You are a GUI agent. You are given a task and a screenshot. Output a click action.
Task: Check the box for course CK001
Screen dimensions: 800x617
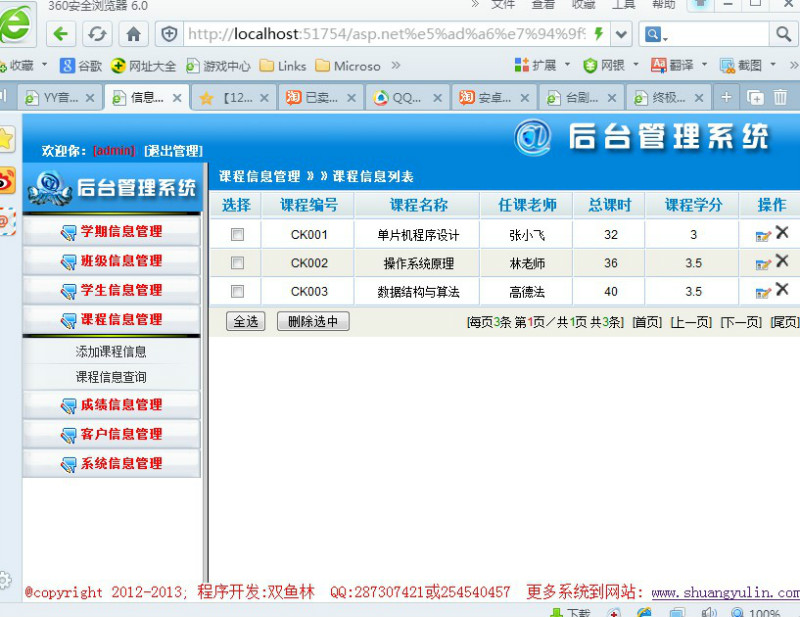237,234
